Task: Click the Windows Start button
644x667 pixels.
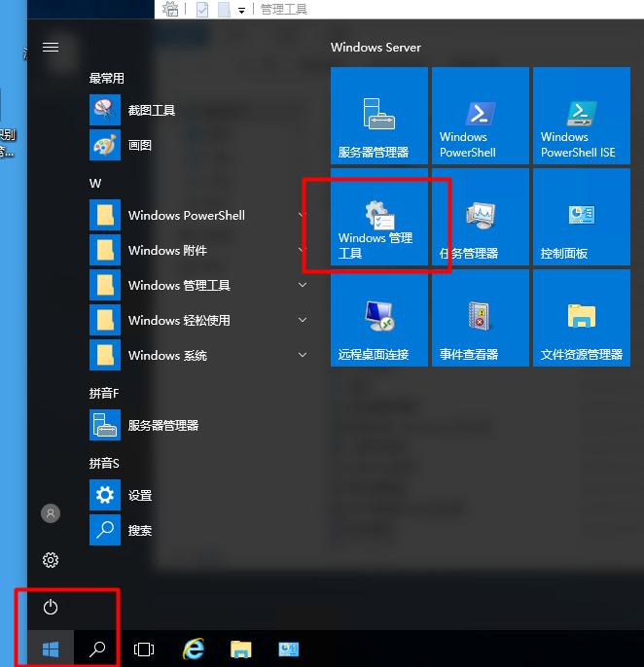Action: [51, 649]
